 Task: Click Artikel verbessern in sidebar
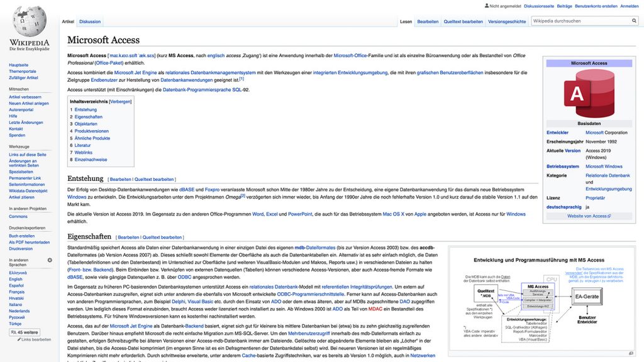point(25,97)
